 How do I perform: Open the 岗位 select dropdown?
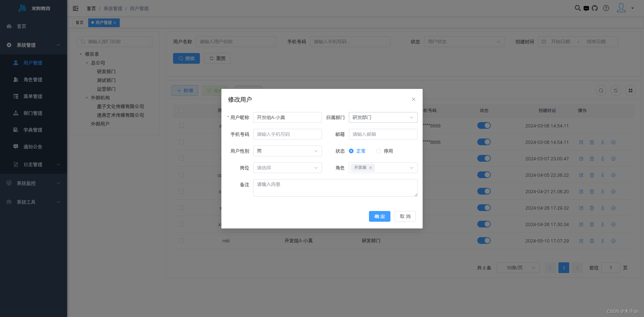tap(287, 168)
